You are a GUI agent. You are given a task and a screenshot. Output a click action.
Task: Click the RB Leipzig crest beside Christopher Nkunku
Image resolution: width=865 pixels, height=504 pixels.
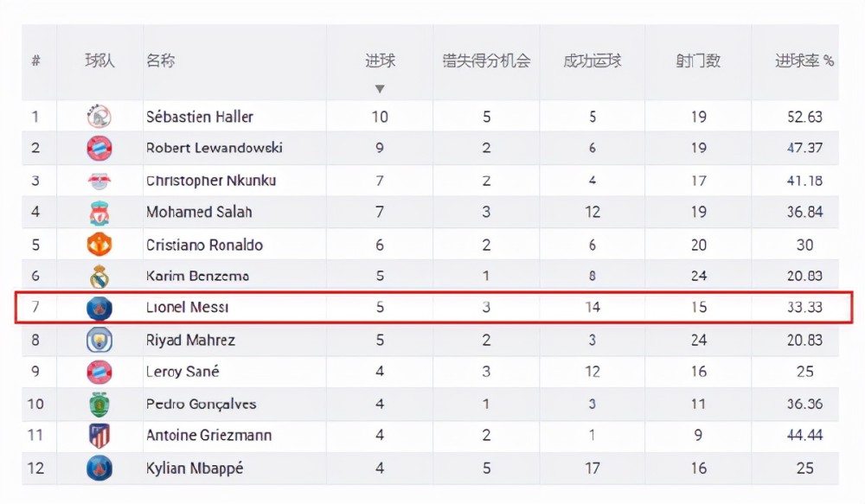pos(99,181)
